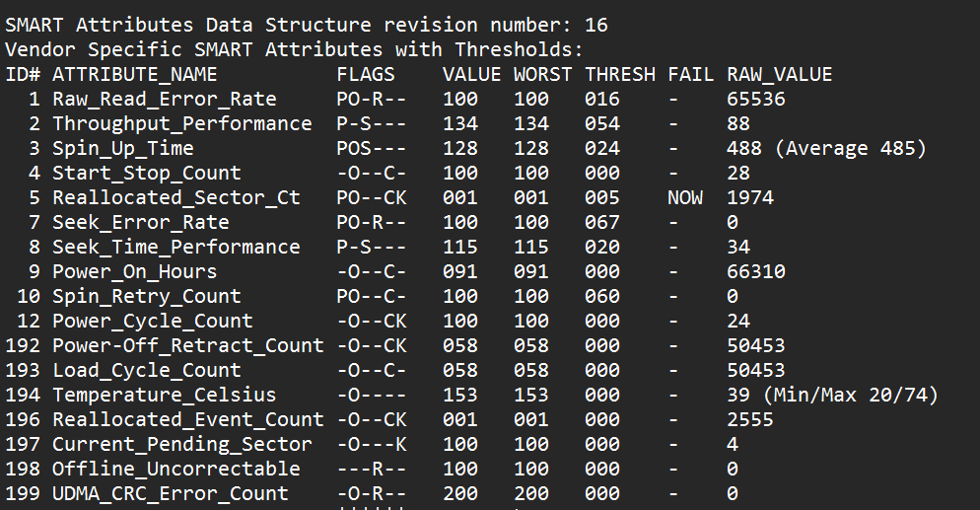Click the Seek_Error_Rate threshold 067
The height and width of the screenshot is (510, 980).
pyautogui.click(x=602, y=223)
